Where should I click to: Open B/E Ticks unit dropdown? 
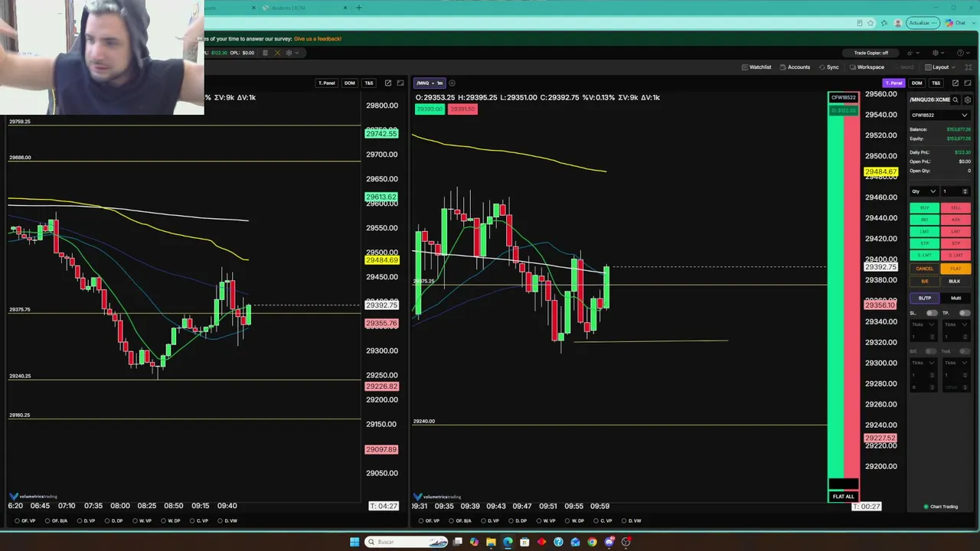click(923, 363)
